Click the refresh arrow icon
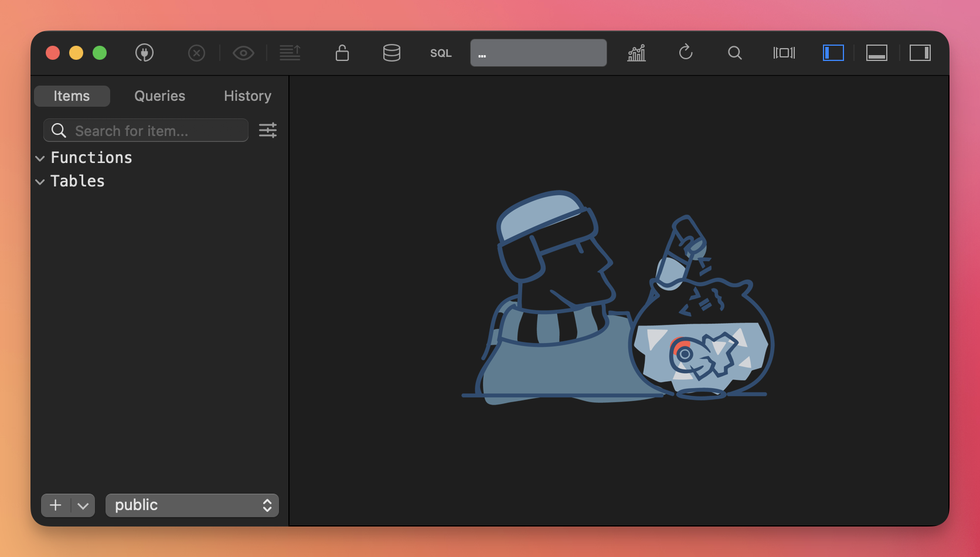Image resolution: width=980 pixels, height=557 pixels. pyautogui.click(x=686, y=53)
